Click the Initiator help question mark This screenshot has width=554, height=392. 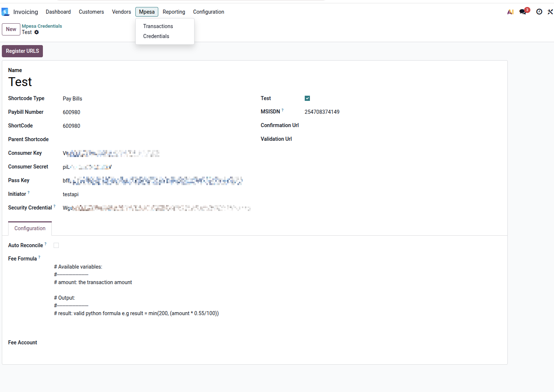(28, 192)
